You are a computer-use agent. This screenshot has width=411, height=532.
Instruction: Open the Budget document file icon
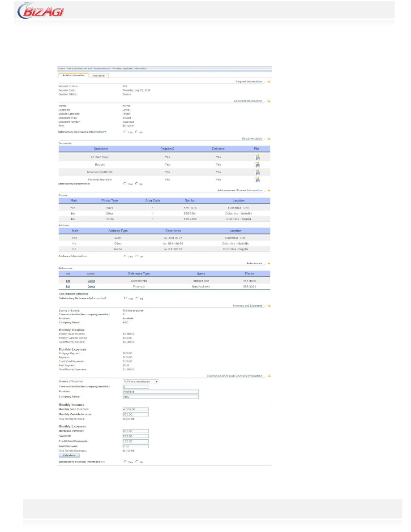257,165
